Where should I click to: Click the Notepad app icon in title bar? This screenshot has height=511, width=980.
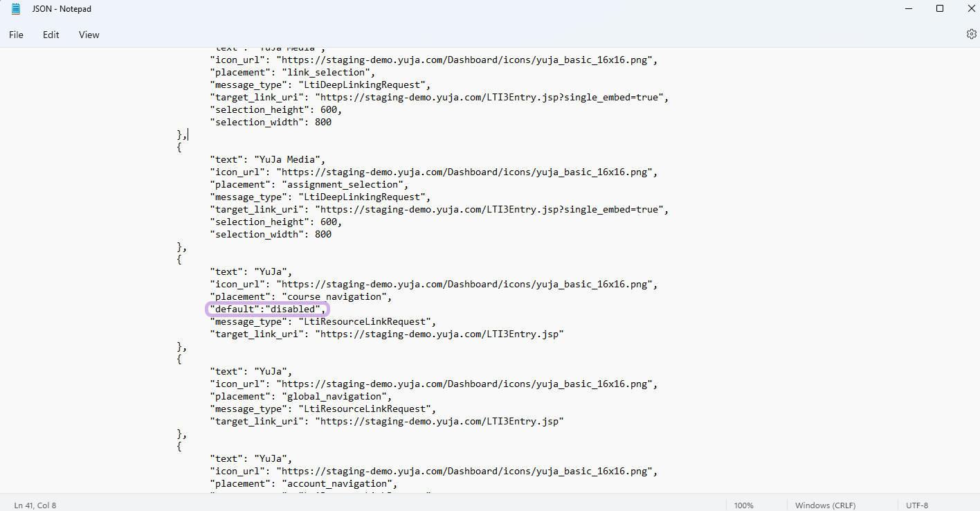click(16, 9)
